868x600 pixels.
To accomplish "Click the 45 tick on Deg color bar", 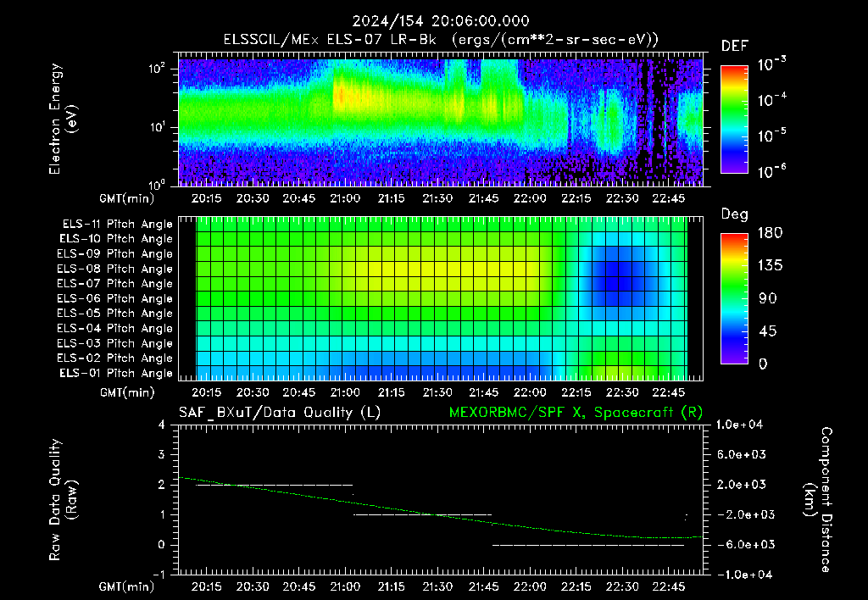I will coord(767,331).
